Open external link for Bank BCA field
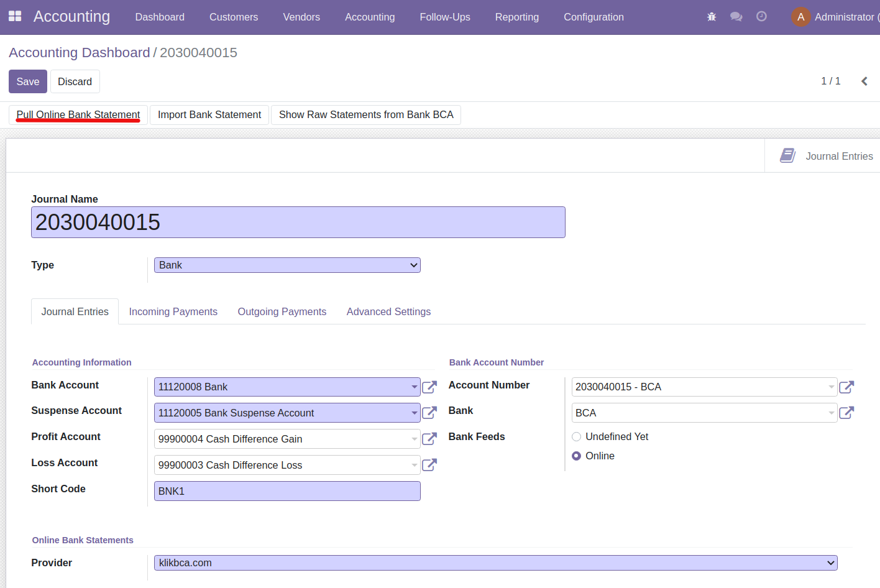The image size is (880, 588). (x=846, y=413)
